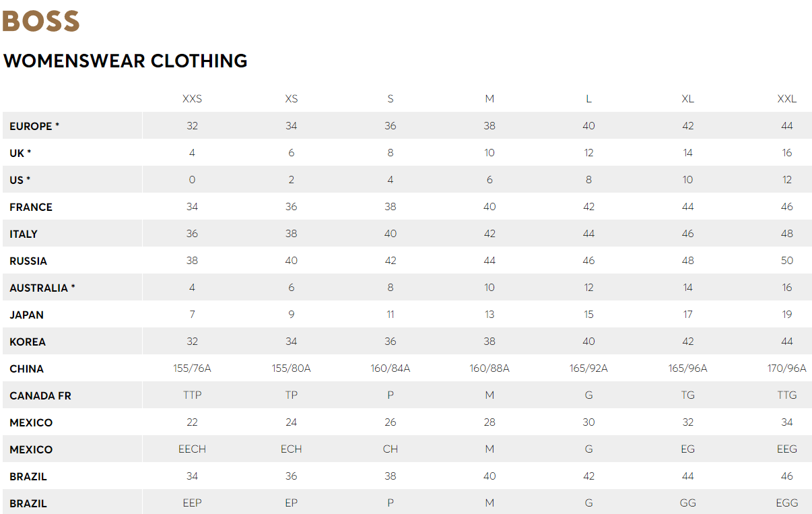Viewport: 812px width, 514px height.
Task: Click Brazil size EGG cell
Action: 786,503
